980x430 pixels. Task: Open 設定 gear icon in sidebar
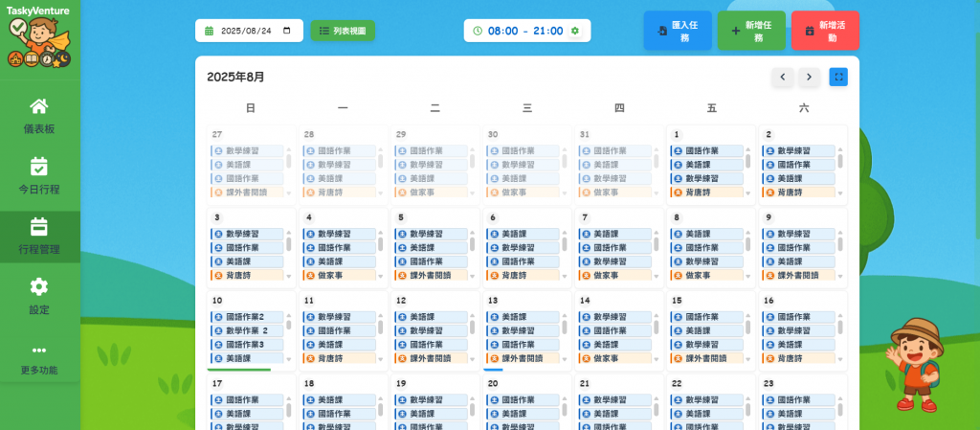click(x=38, y=287)
